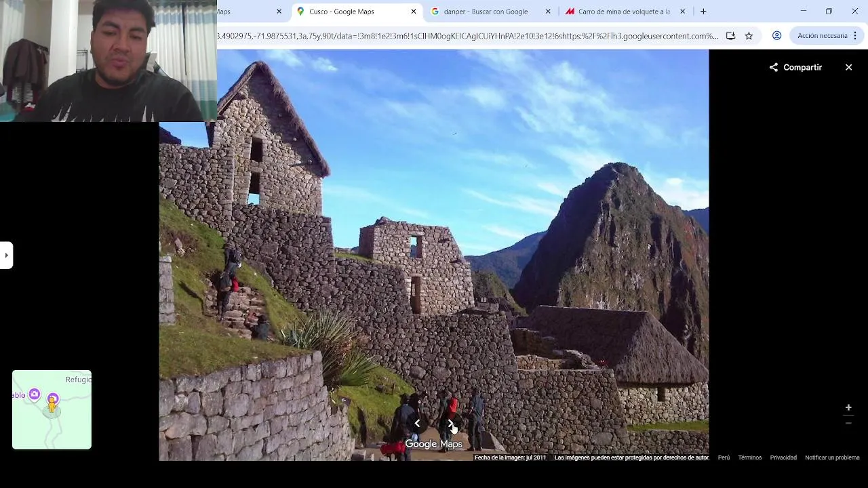Image resolution: width=868 pixels, height=488 pixels.
Task: Click the copyright notice about protected images
Action: click(631, 457)
